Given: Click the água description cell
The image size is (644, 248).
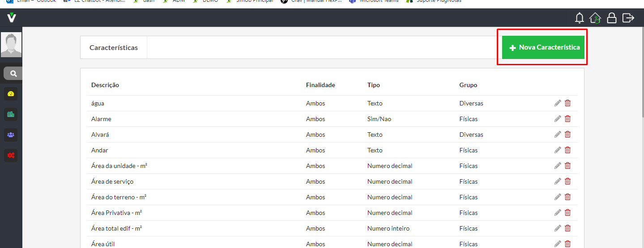Looking at the screenshot, I should coord(98,103).
